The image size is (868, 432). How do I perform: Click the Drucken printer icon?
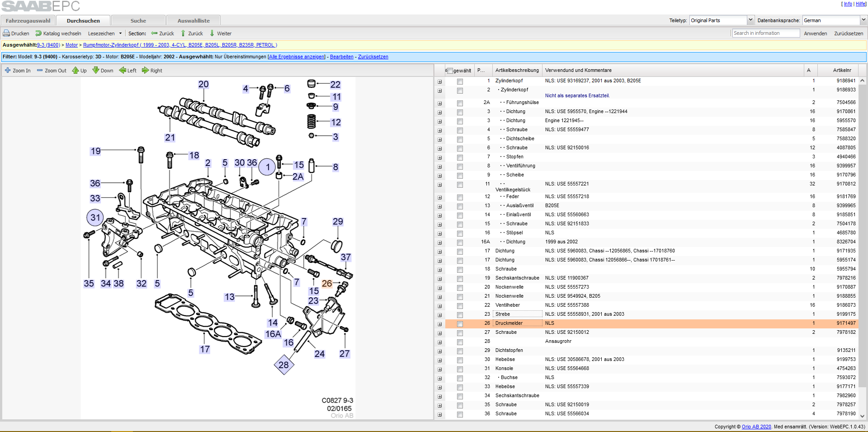point(6,33)
